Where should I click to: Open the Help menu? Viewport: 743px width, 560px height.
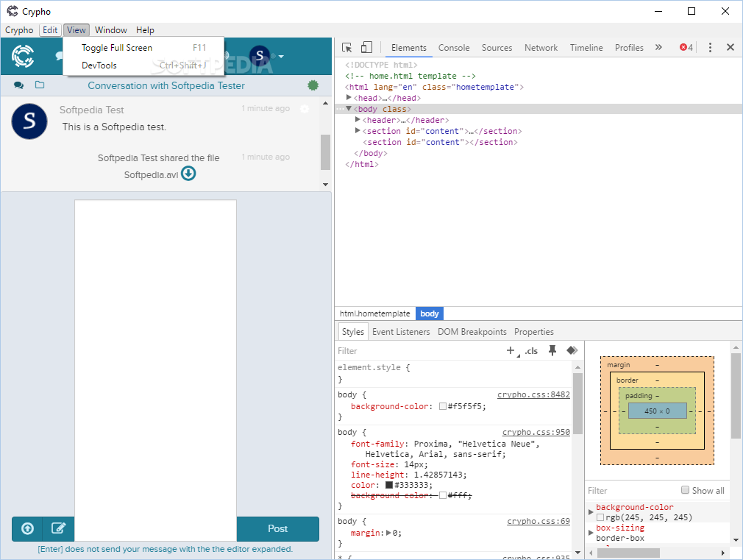(145, 30)
